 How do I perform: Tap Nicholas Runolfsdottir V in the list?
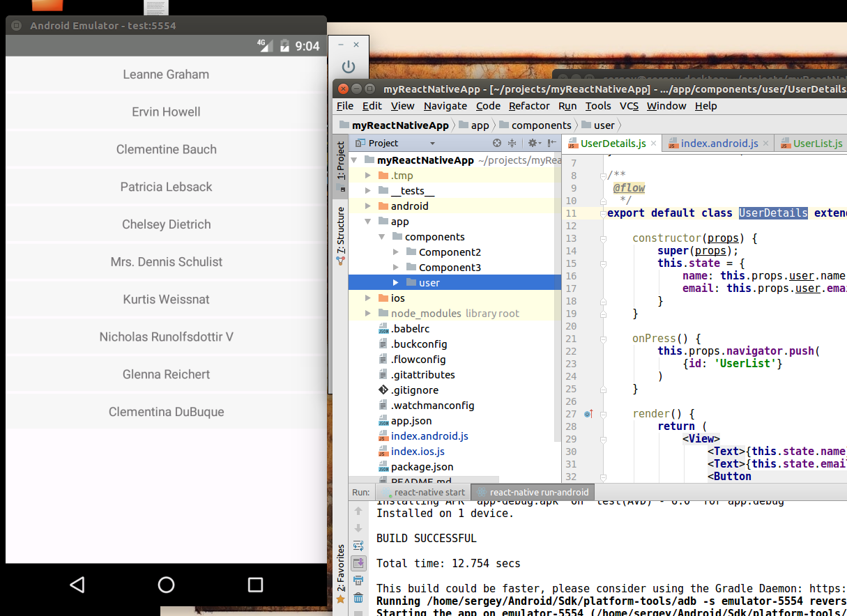[x=166, y=337]
